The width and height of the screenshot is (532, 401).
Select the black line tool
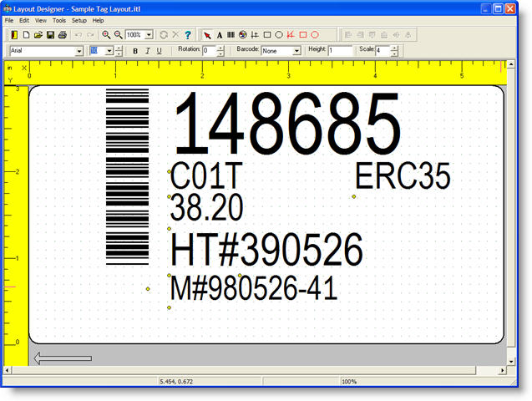[255, 35]
